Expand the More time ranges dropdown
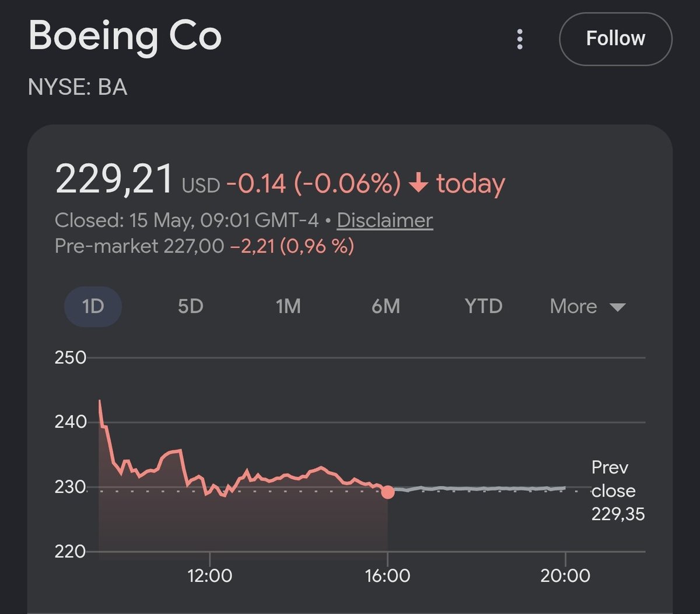 pos(587,306)
